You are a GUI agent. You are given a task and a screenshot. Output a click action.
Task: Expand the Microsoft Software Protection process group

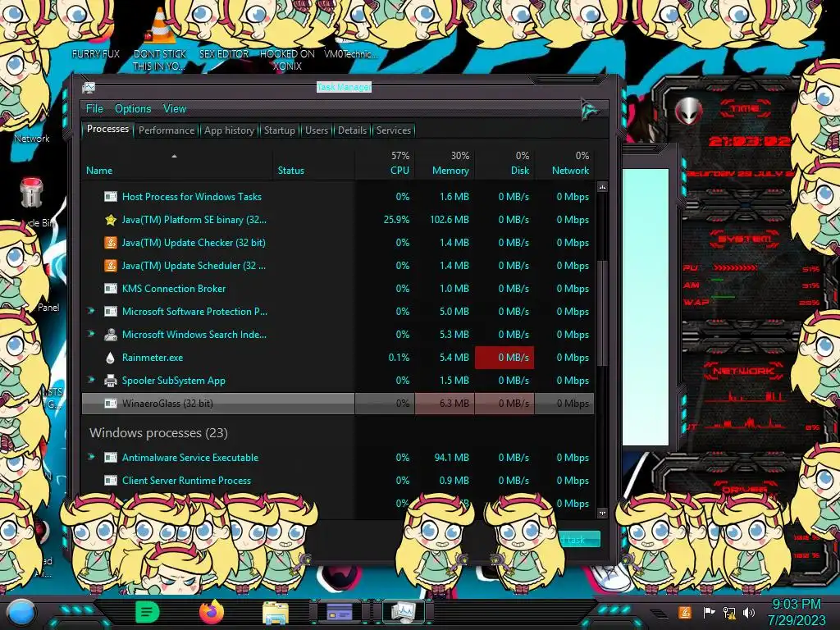(x=91, y=311)
